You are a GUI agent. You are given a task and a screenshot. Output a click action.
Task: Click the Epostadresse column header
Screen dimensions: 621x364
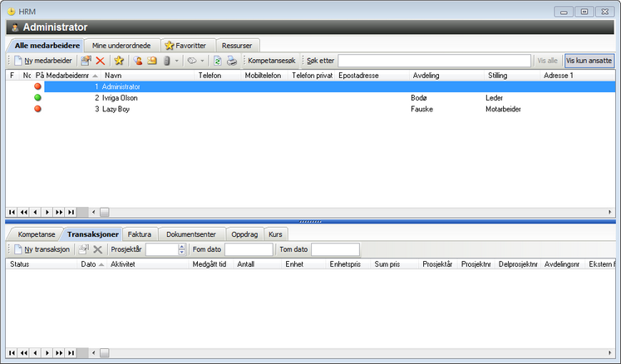coord(372,76)
